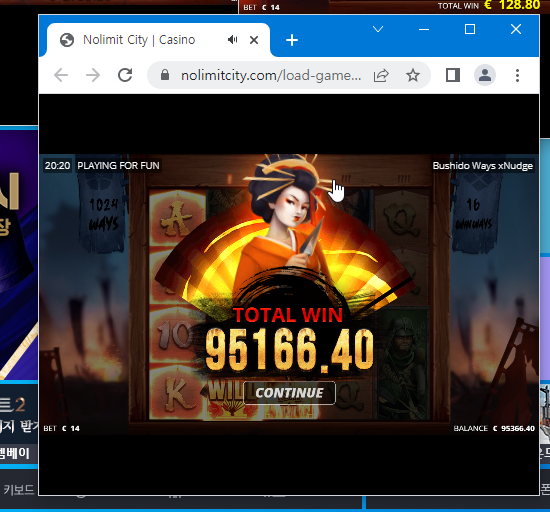Expand the tab search chevron

[x=378, y=29]
